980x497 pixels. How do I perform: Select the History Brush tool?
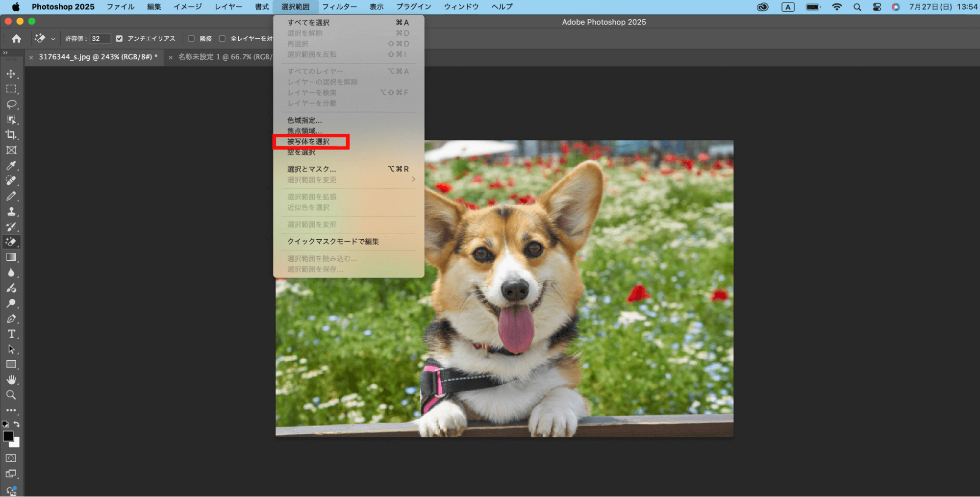click(11, 226)
